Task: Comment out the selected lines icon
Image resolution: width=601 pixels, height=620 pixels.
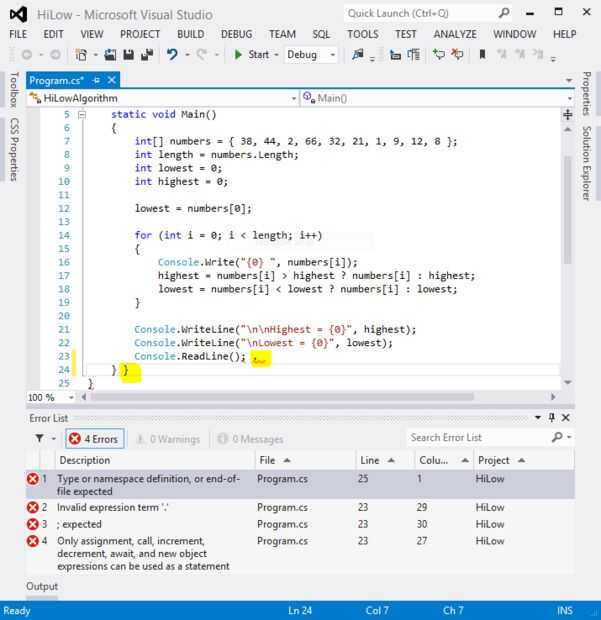Action: coord(438,54)
